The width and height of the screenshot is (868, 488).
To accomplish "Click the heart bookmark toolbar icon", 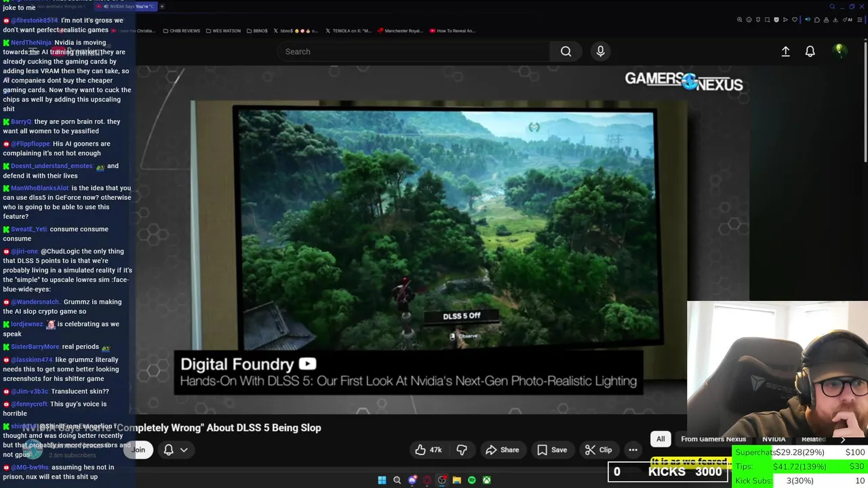I will point(795,20).
